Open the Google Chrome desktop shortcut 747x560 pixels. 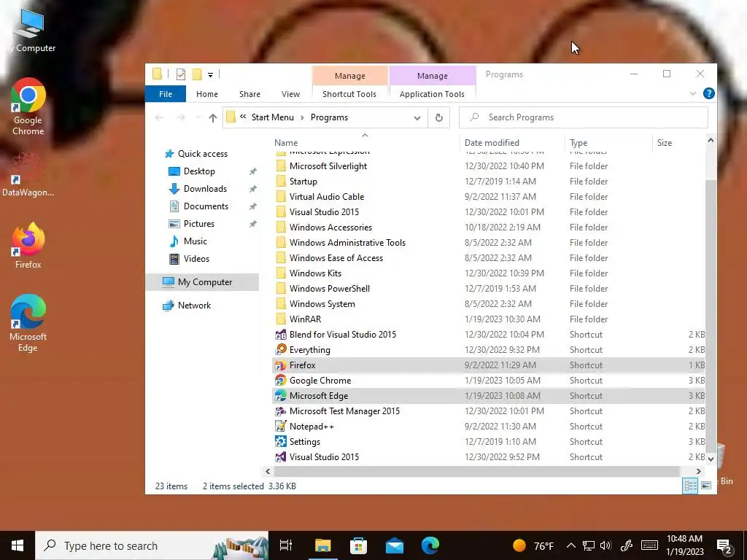[28, 106]
